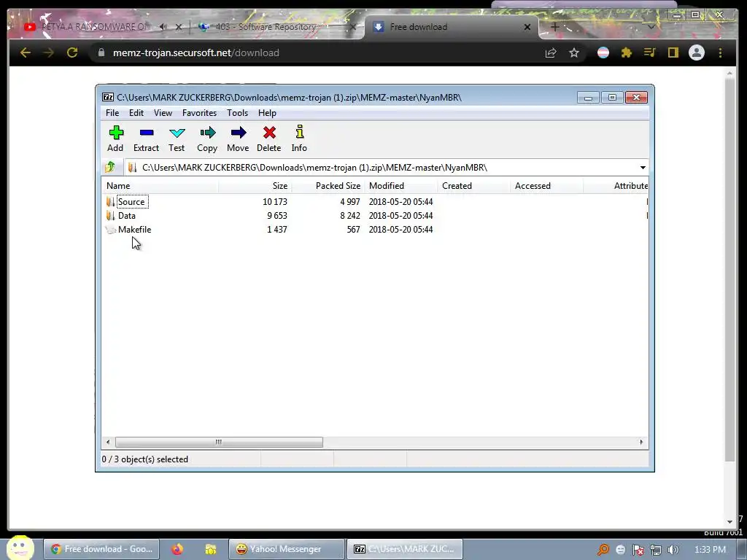Mute audio on the PETYA.A tab
The height and width of the screenshot is (560, 747).
tap(163, 27)
